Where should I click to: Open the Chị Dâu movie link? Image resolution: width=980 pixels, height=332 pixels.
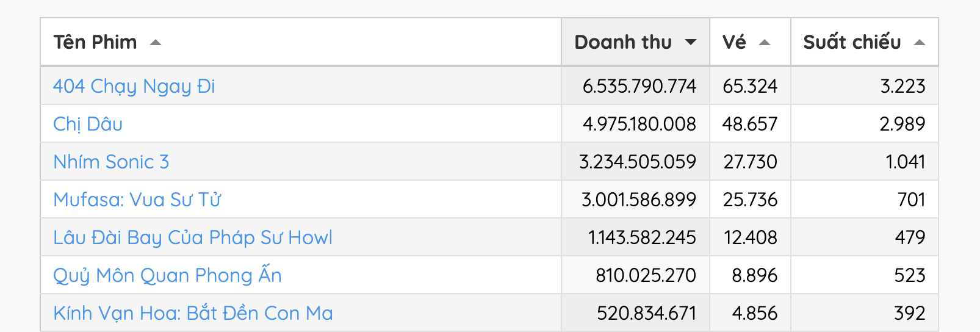point(88,124)
